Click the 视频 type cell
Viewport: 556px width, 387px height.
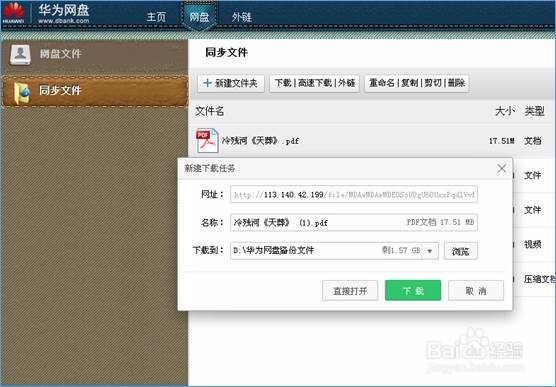tap(533, 244)
